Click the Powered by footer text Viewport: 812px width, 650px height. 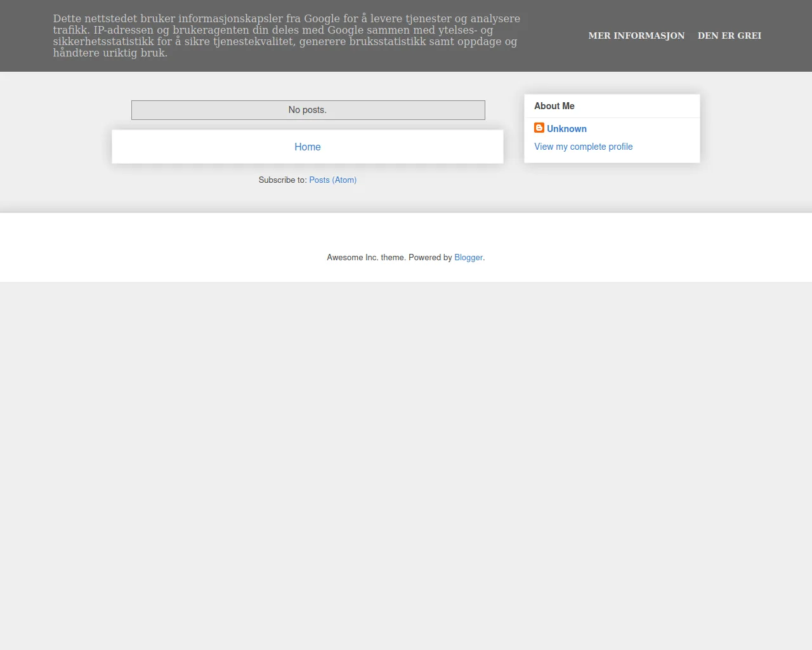click(429, 258)
